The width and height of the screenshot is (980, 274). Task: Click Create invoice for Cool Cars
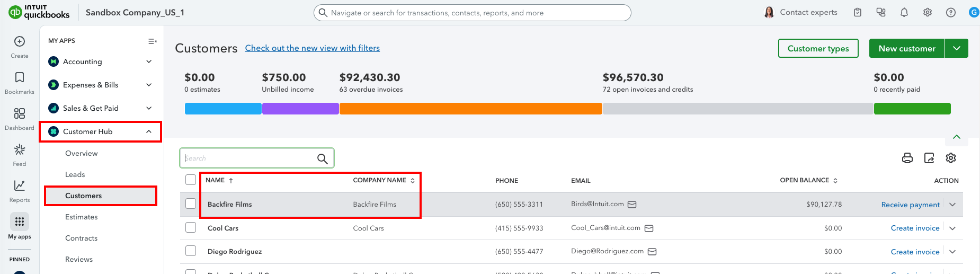click(x=915, y=228)
